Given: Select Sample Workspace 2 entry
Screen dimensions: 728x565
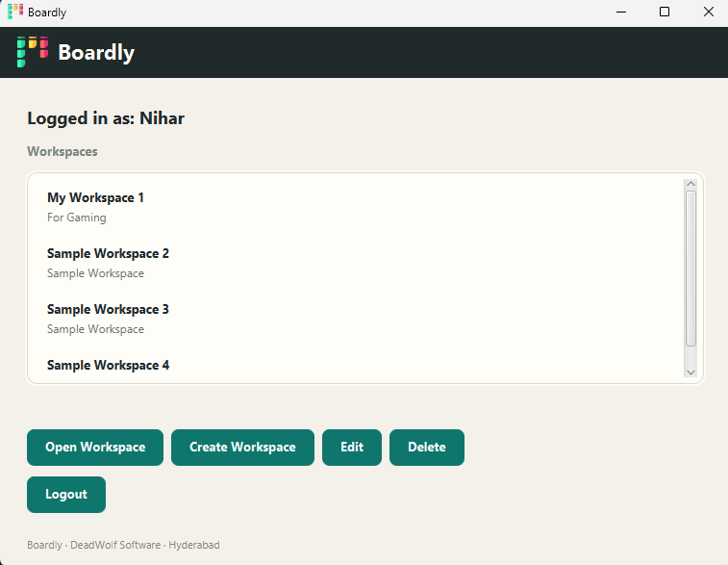Looking at the screenshot, I should 356,263.
